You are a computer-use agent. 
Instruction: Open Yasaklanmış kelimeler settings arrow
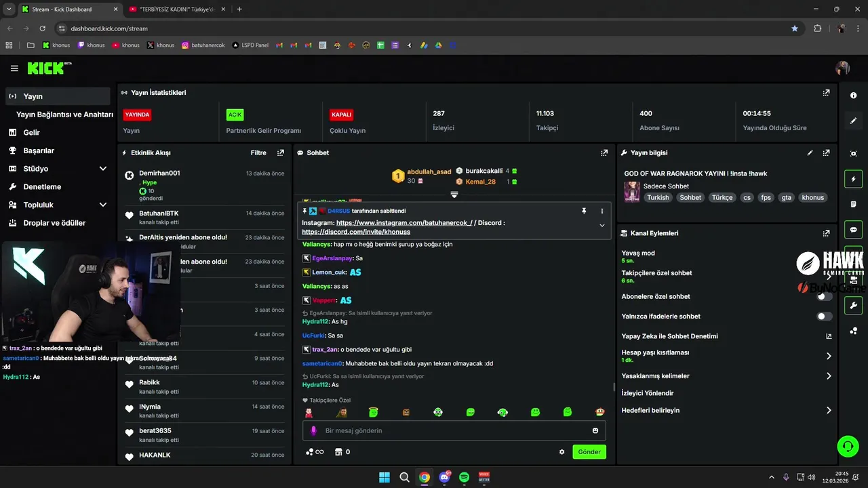pos(829,376)
